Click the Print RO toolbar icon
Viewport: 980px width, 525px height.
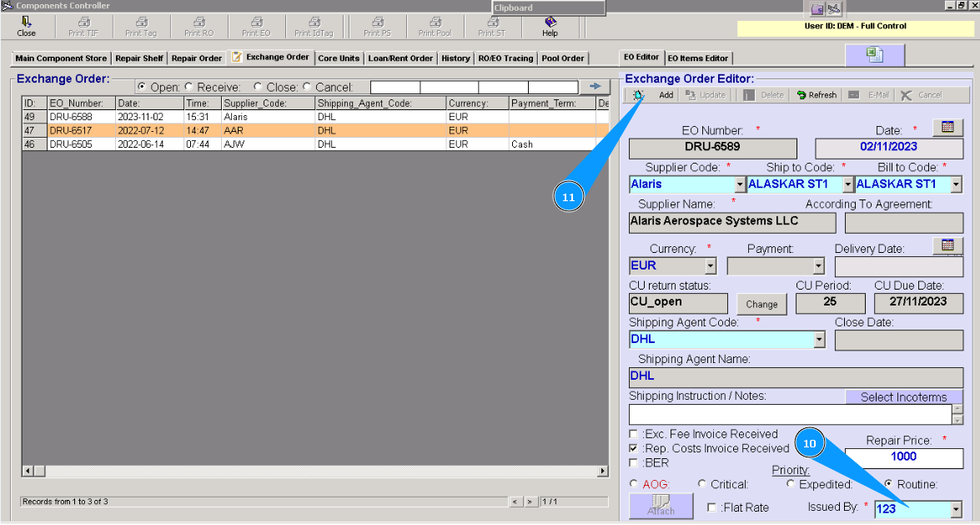tap(199, 27)
